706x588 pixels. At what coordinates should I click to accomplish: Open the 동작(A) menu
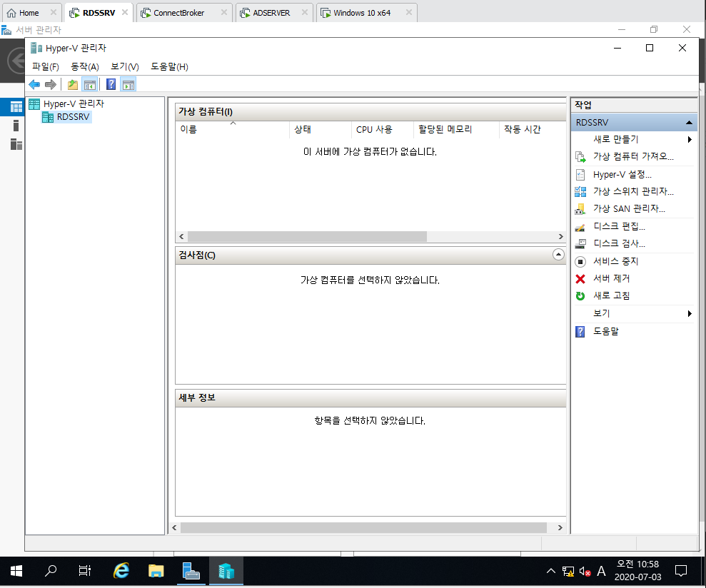click(85, 66)
